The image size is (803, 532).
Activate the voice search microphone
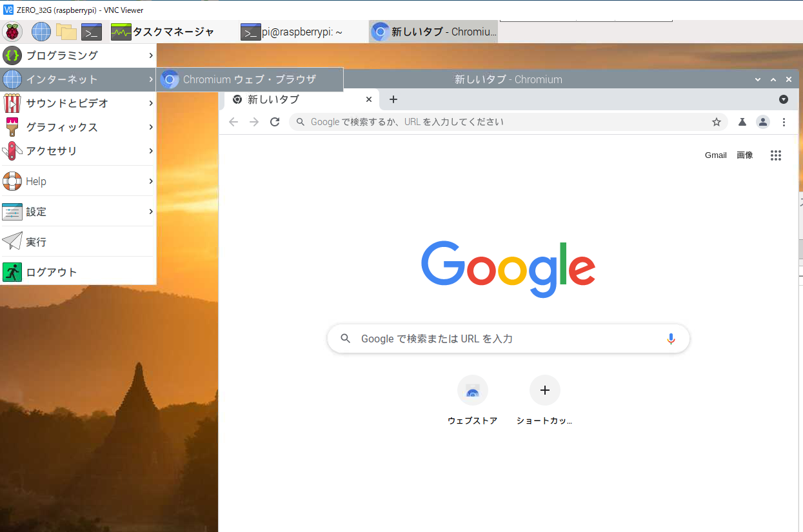point(671,338)
